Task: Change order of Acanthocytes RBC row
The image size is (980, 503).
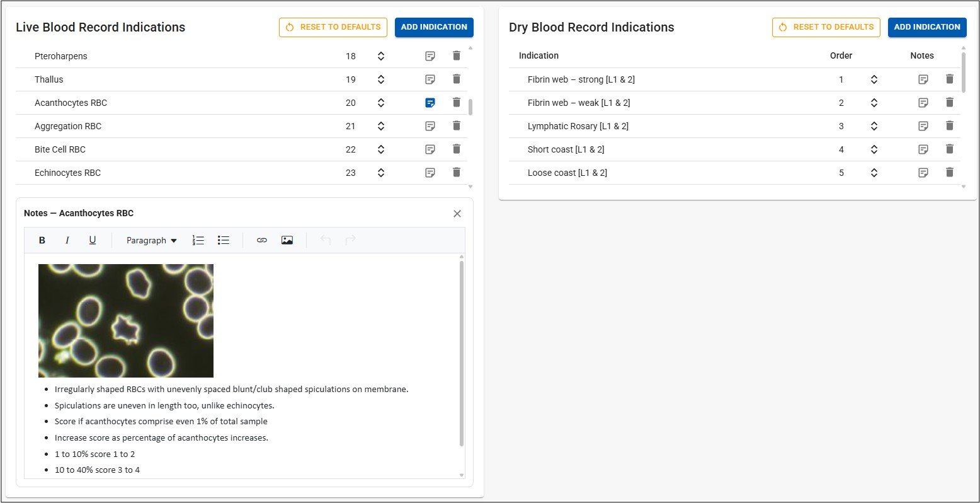Action: click(x=381, y=103)
